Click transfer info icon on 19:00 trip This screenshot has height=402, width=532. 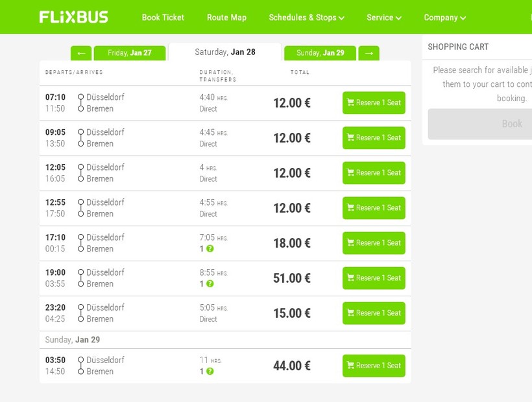tap(210, 284)
